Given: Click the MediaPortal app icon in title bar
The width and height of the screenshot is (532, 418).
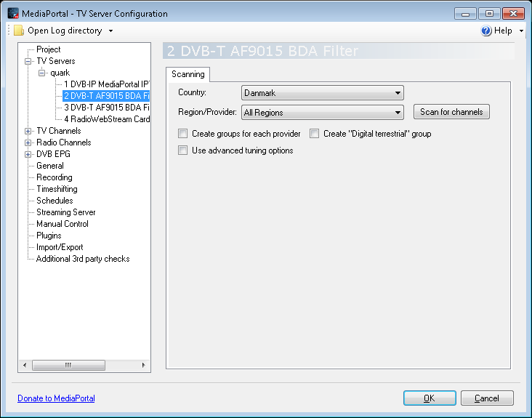Looking at the screenshot, I should point(13,13).
